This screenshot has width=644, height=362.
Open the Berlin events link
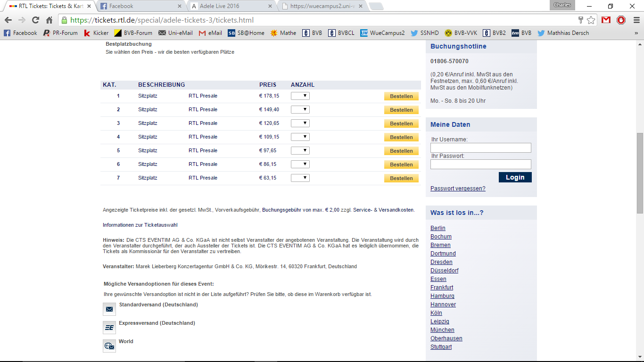pyautogui.click(x=438, y=228)
